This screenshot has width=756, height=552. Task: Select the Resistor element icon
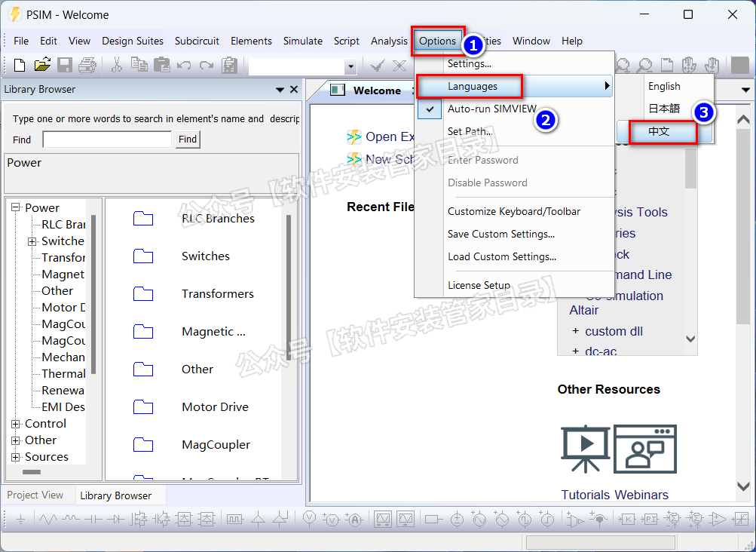click(x=47, y=520)
